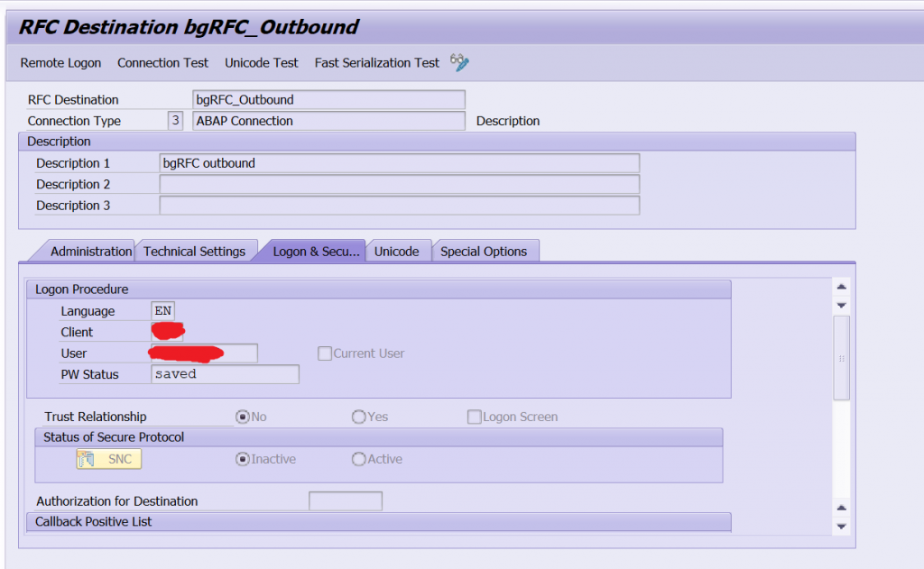Click the Description group box header
The height and width of the screenshot is (569, 924).
click(x=437, y=142)
